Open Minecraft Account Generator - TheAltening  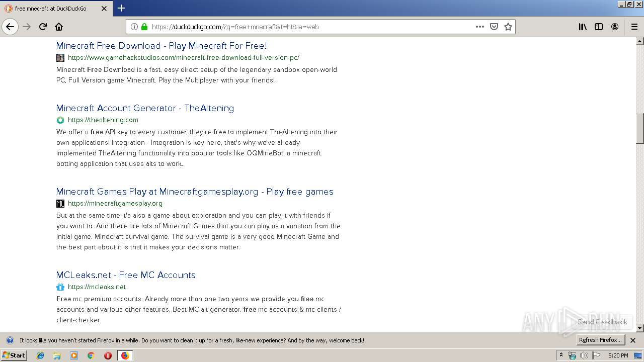coord(145,108)
